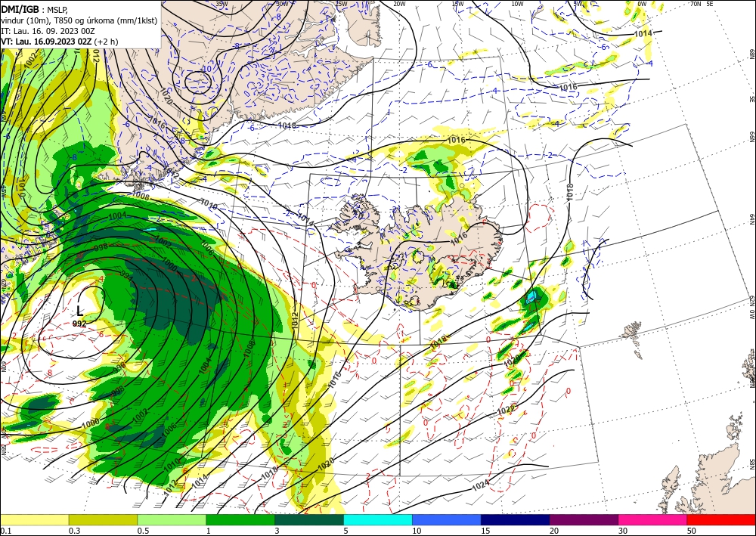
Task: Click the "L" low-pressure center marker
Action: pos(80,311)
